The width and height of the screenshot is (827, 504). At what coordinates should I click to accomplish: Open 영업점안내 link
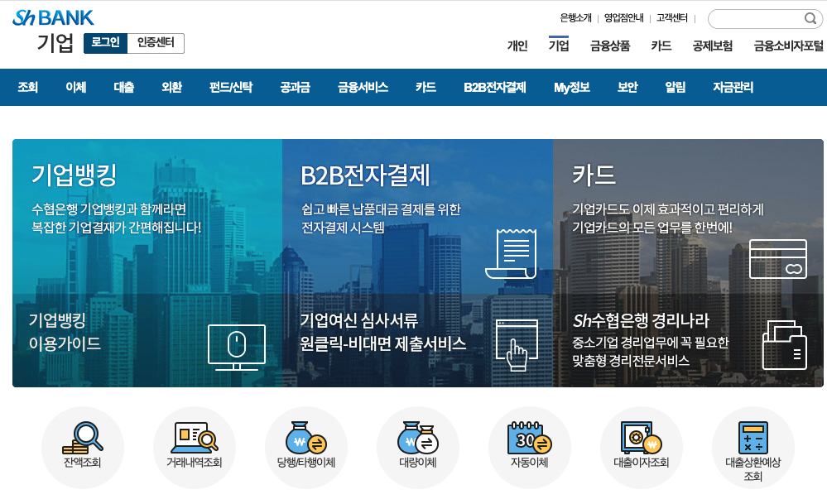click(x=623, y=18)
